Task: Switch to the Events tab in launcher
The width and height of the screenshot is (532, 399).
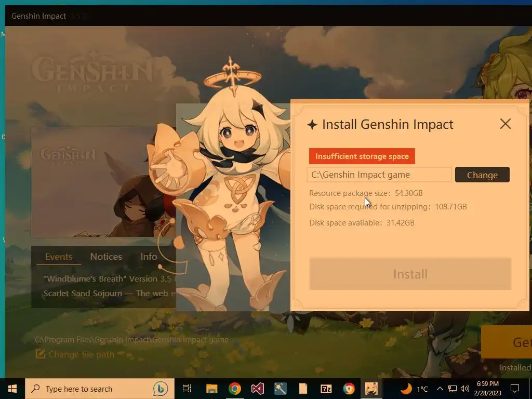Action: (59, 257)
